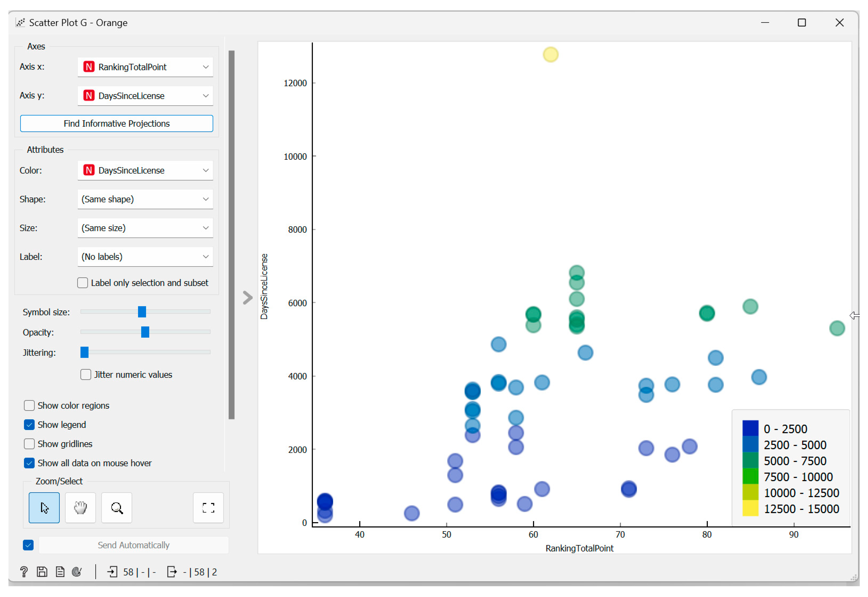Viewport: 868px width, 597px height.
Task: Click the save image icon
Action: (x=42, y=571)
